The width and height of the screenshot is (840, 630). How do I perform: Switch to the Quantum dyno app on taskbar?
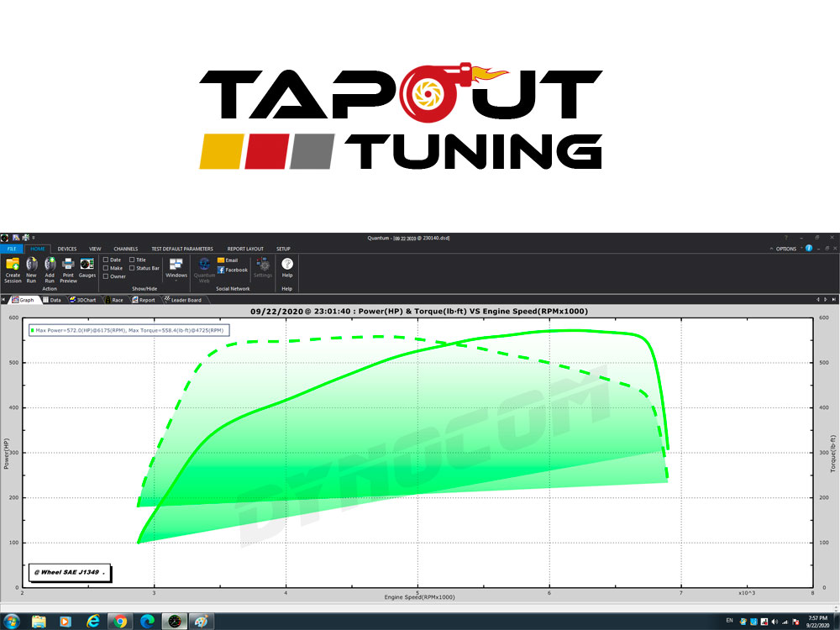(175, 622)
